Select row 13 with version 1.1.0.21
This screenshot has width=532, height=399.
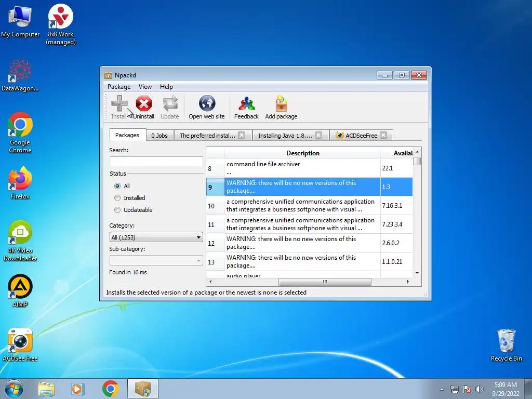(x=310, y=262)
